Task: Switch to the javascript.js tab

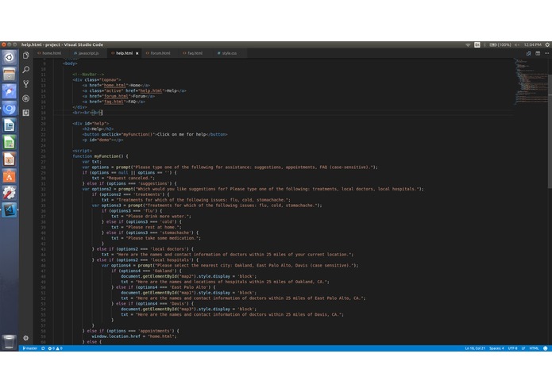Action: [87, 53]
